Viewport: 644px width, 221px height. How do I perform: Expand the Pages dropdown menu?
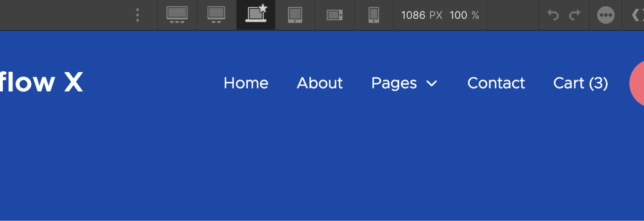tap(404, 83)
